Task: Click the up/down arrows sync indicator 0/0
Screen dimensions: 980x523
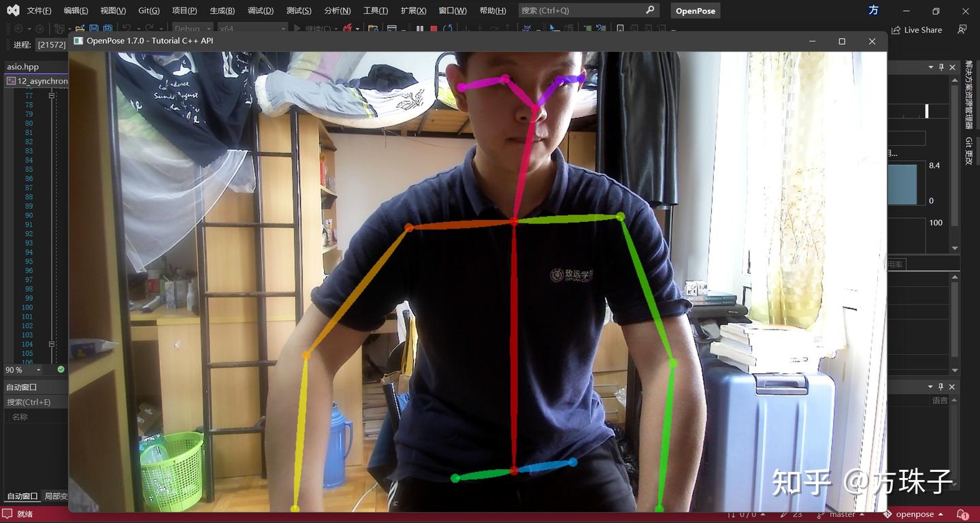Action: tap(747, 514)
